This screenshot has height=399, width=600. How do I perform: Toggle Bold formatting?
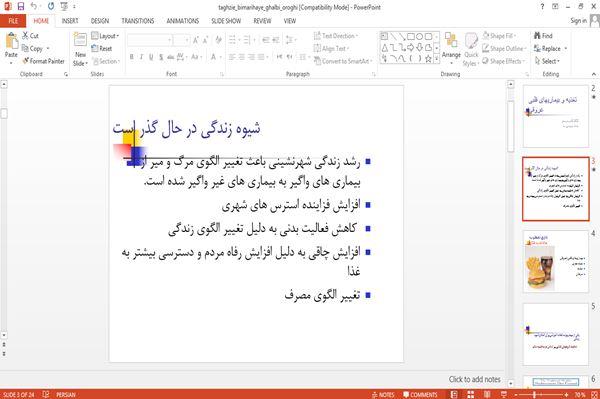tap(132, 57)
